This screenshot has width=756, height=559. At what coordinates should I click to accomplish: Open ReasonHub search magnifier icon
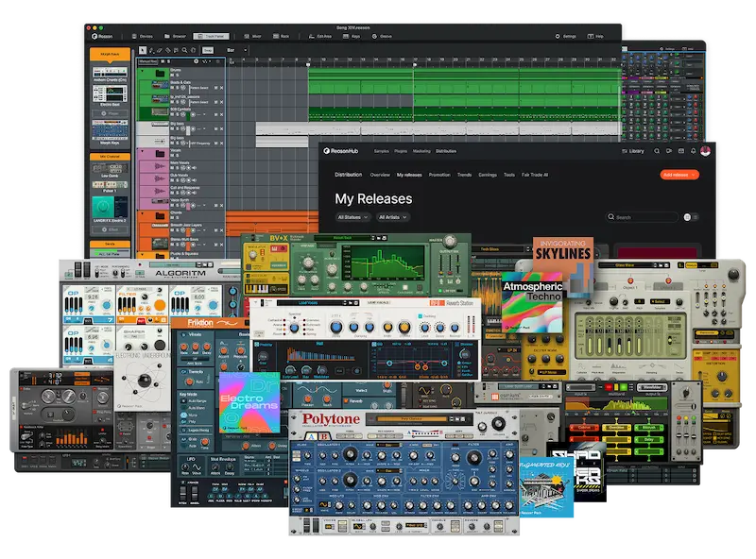coord(657,151)
